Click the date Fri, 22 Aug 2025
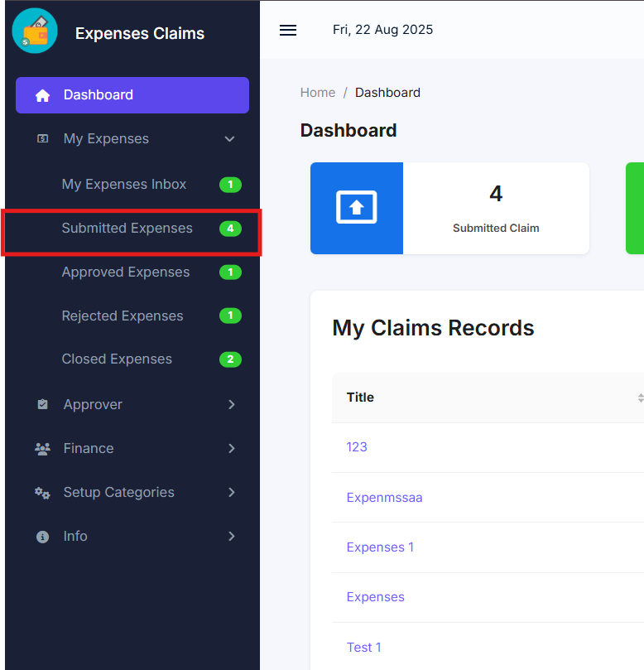Viewport: 644px width, 670px height. coord(382,30)
